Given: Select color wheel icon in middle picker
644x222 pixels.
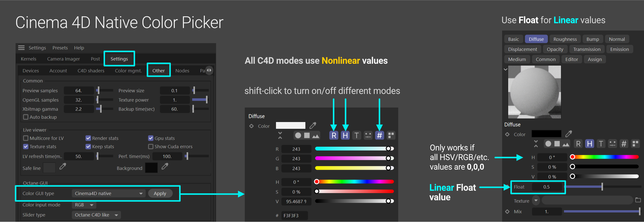Looking at the screenshot, I should pos(298,135).
